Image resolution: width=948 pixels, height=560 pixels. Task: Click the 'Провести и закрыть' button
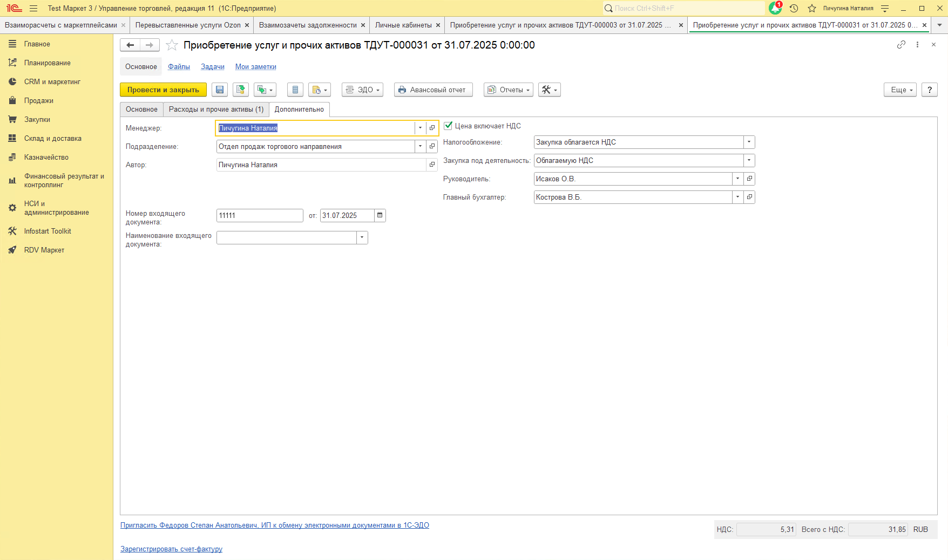point(163,90)
